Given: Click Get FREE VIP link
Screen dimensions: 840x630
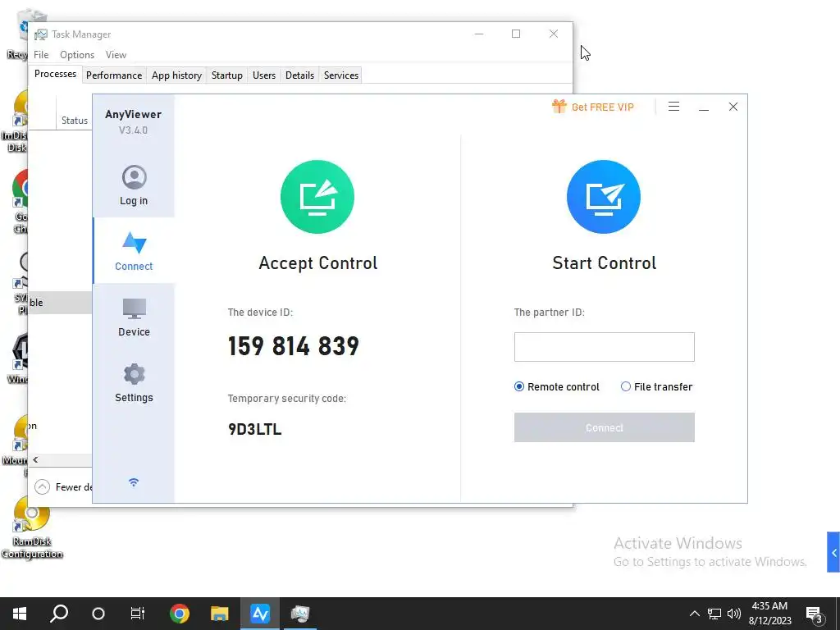Looking at the screenshot, I should tap(602, 107).
